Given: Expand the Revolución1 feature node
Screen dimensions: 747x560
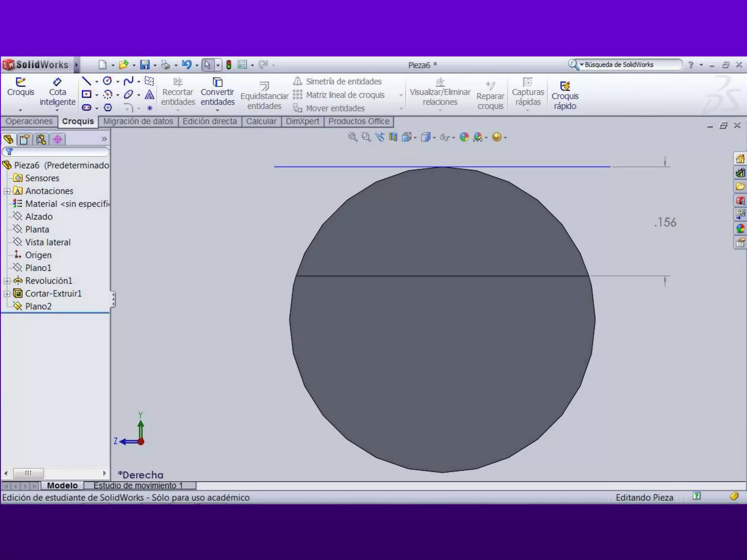Looking at the screenshot, I should click(7, 281).
